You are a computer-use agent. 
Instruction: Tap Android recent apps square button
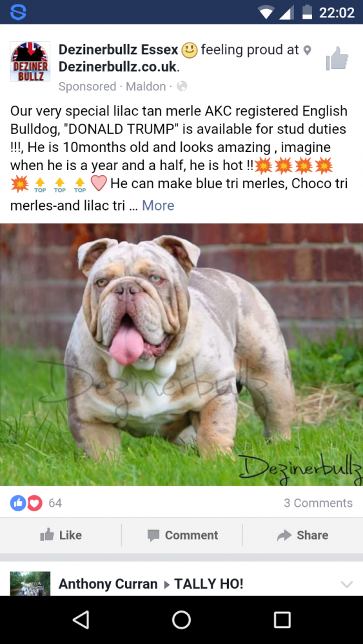tap(282, 620)
